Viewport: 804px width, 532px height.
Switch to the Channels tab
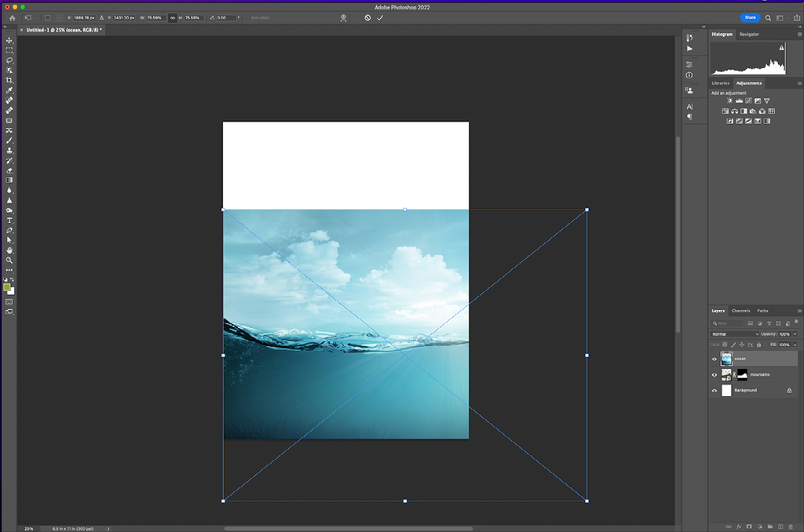pyautogui.click(x=740, y=311)
